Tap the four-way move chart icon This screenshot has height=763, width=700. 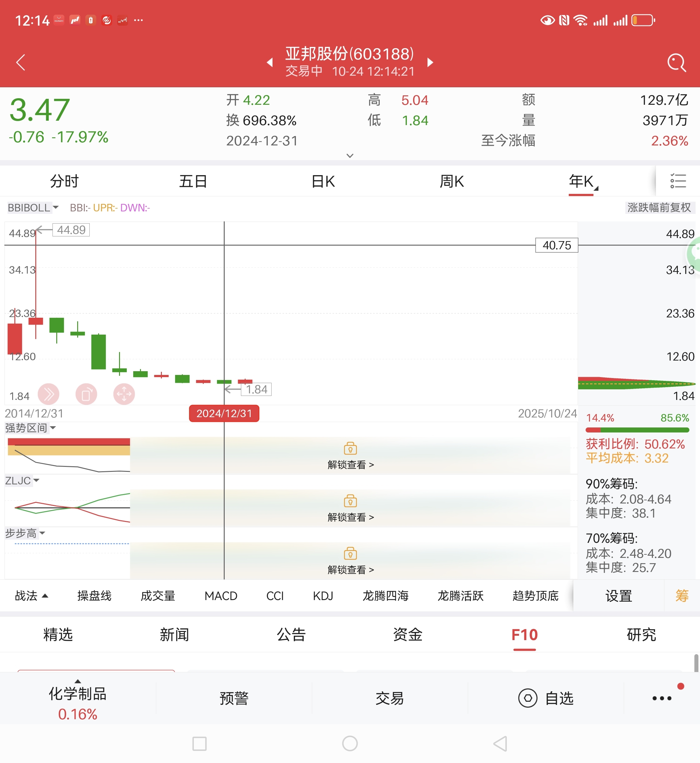tap(124, 394)
